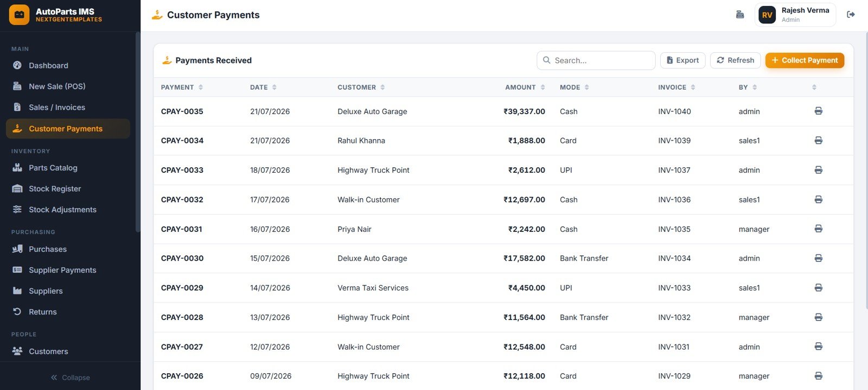Click invoice INV-1037 cell
The width and height of the screenshot is (868, 390).
click(674, 170)
